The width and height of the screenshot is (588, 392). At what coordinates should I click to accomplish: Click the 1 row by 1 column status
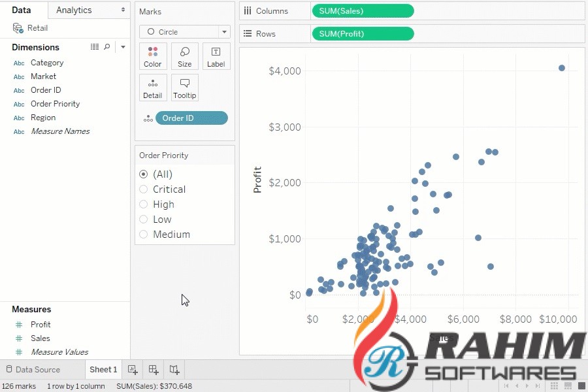point(76,386)
